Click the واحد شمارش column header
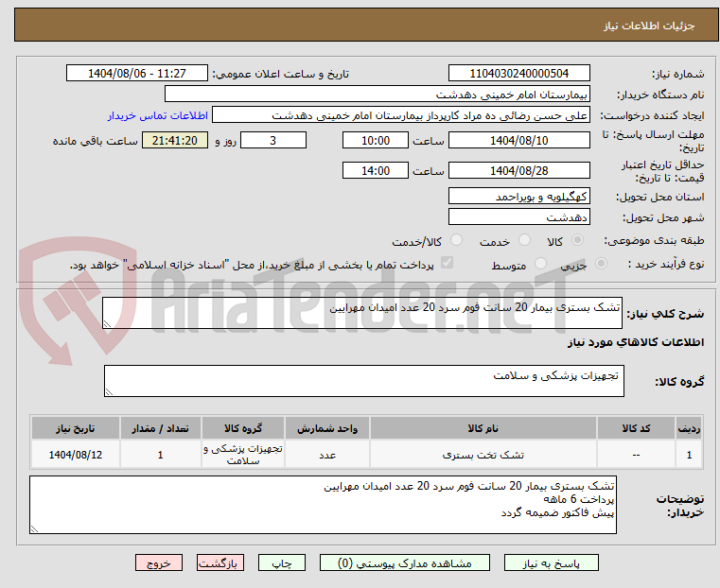 (327, 428)
